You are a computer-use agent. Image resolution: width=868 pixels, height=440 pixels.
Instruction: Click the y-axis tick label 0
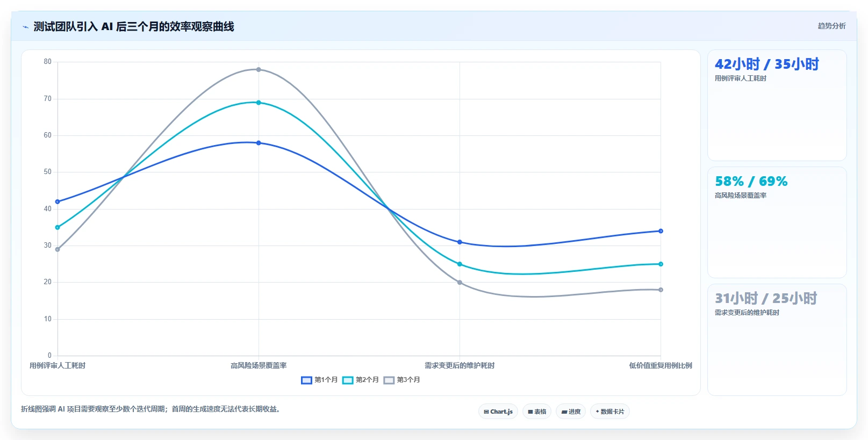click(x=49, y=356)
